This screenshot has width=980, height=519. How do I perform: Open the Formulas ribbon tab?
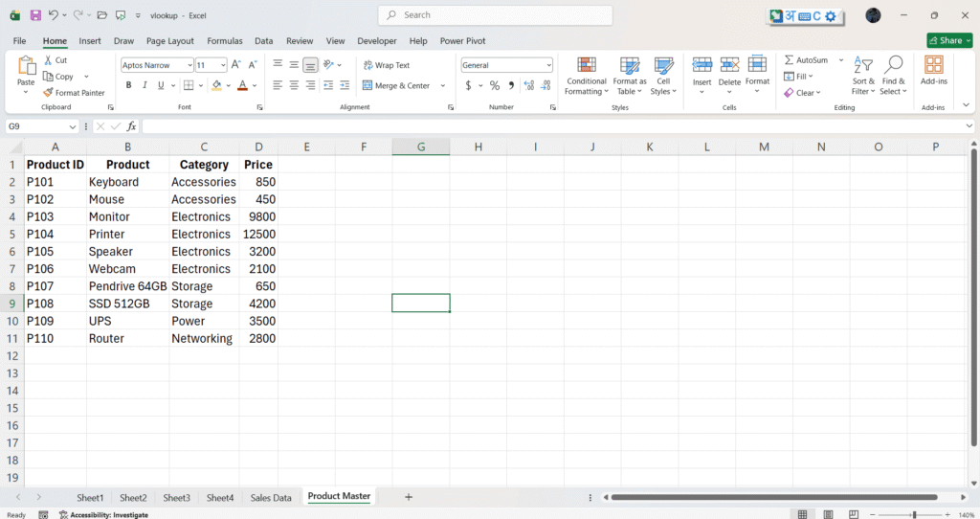point(224,40)
